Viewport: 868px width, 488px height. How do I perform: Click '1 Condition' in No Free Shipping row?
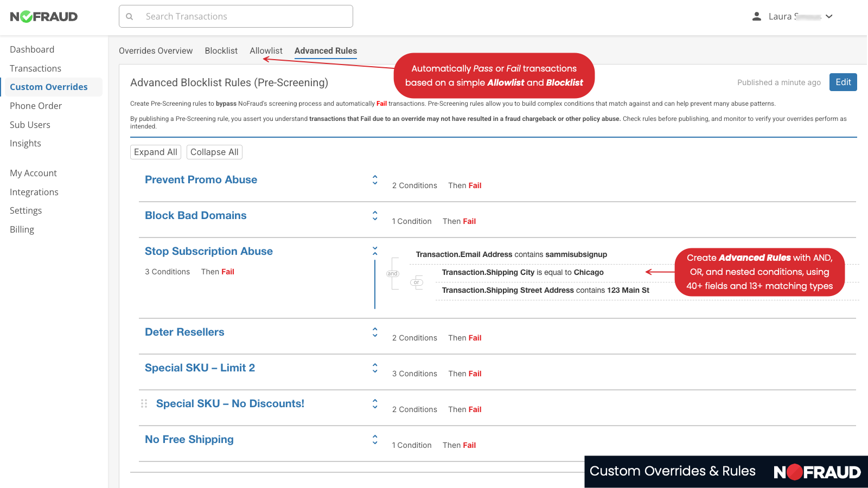412,445
